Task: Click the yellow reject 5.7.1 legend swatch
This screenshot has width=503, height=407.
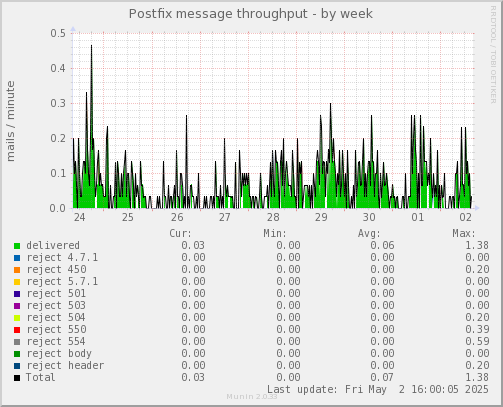Action: (x=17, y=282)
